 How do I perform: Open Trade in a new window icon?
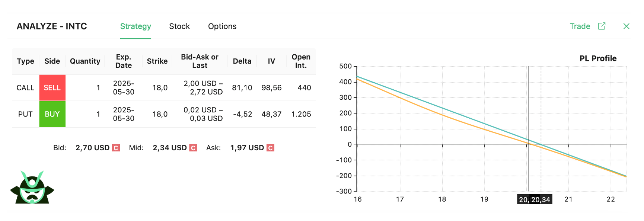(603, 26)
